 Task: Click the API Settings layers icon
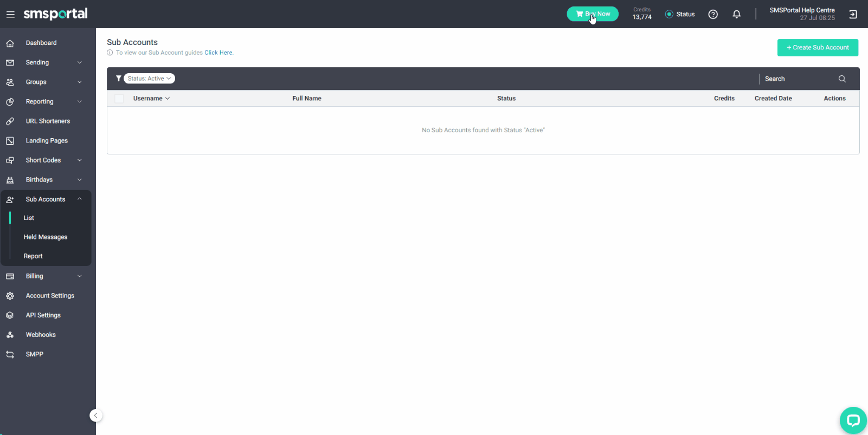coord(10,315)
